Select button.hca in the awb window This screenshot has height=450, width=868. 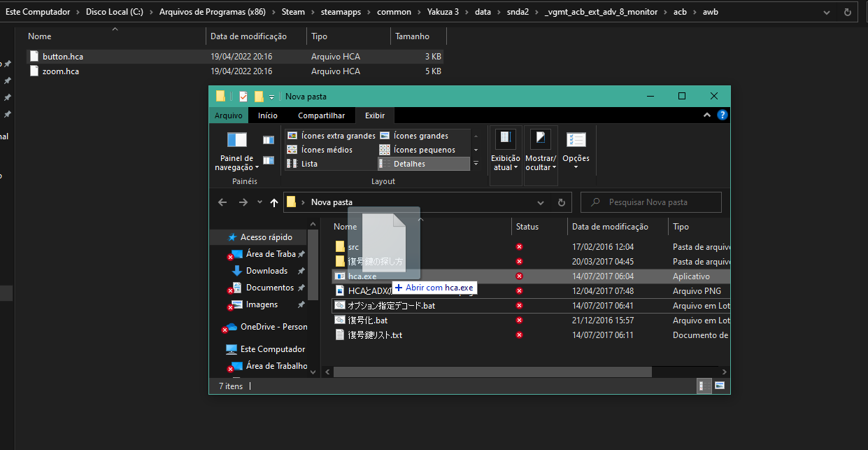point(62,56)
